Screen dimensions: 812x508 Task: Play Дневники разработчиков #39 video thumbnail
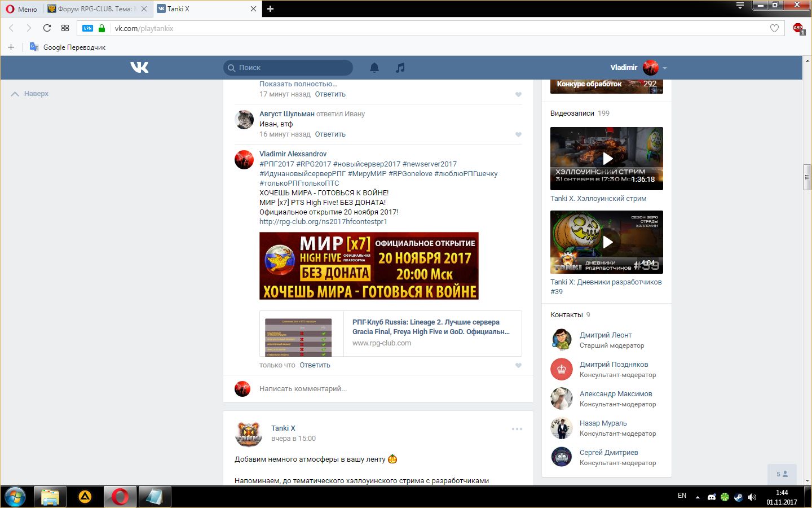coord(607,242)
